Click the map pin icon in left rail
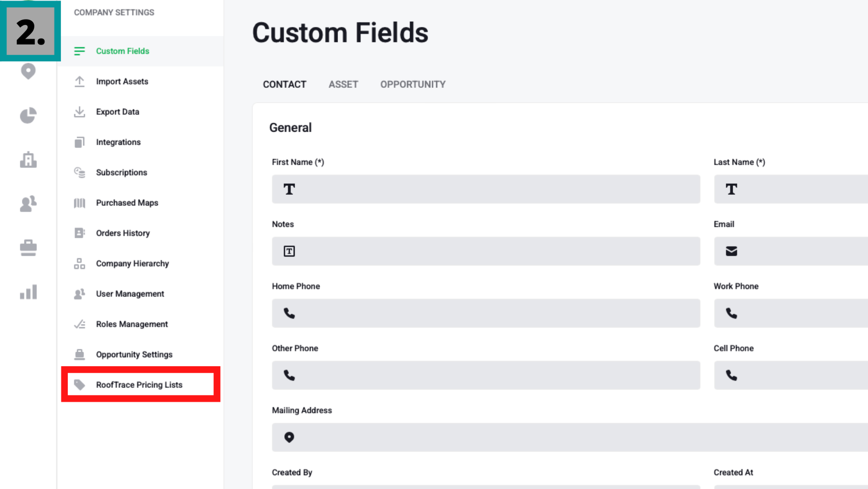Image resolution: width=868 pixels, height=489 pixels. (x=28, y=71)
